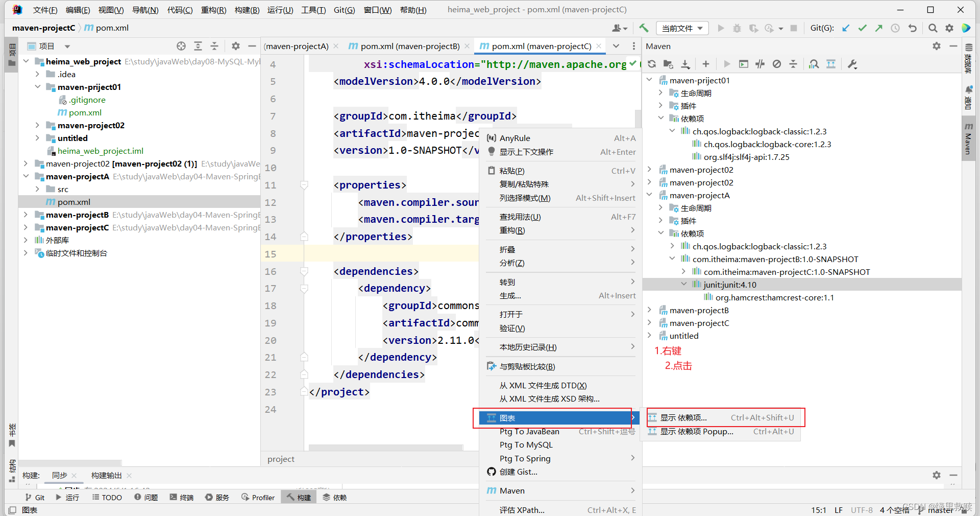
Task: Analyze dependencies icon in Maven toolbar
Action: pos(814,64)
